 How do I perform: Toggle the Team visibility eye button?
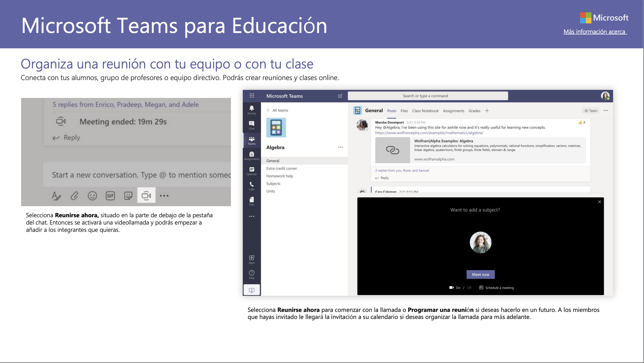[x=590, y=111]
